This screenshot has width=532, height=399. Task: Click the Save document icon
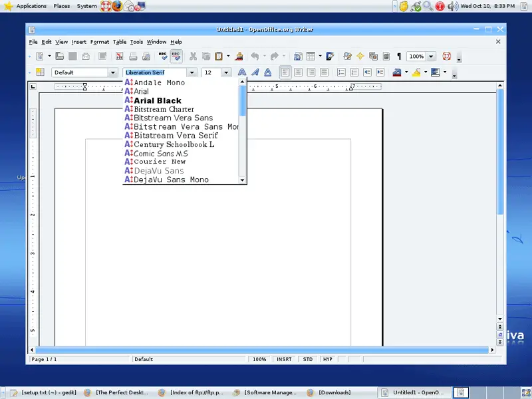tap(72, 57)
